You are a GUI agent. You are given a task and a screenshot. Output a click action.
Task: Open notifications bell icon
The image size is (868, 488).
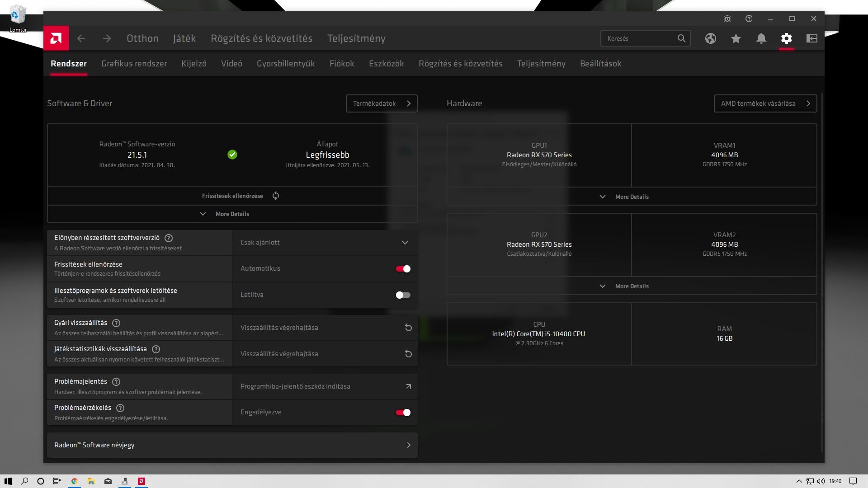[761, 38]
